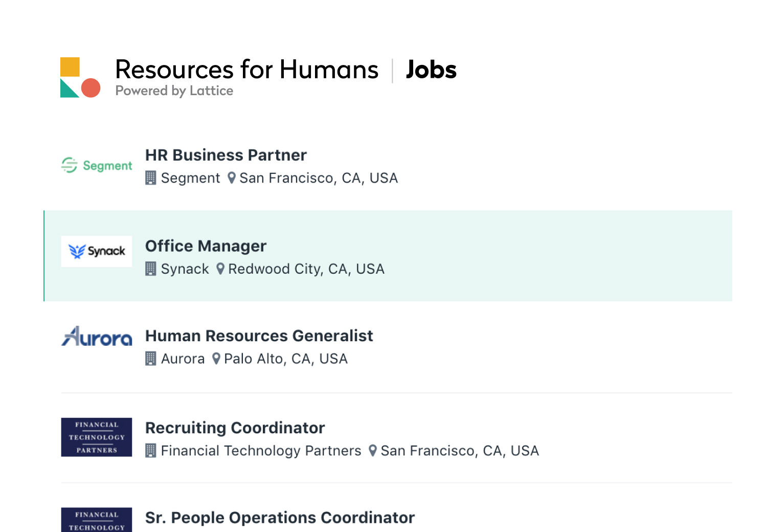Click 'Powered by Lattice' subtitle

(174, 91)
